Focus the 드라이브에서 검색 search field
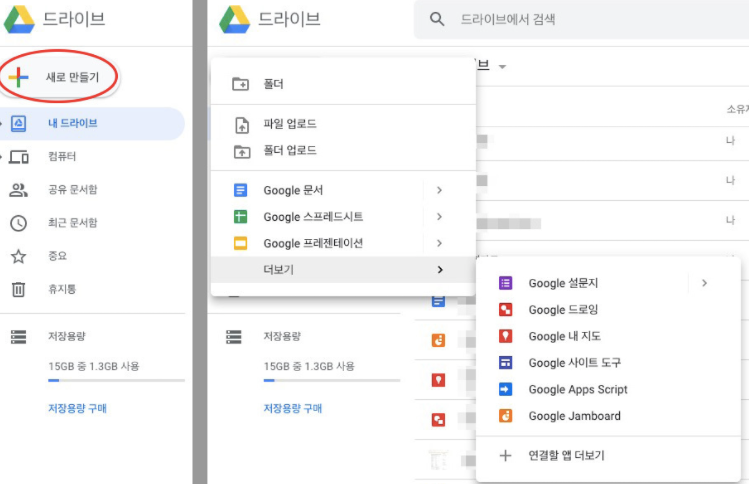749x484 pixels. tap(581, 20)
